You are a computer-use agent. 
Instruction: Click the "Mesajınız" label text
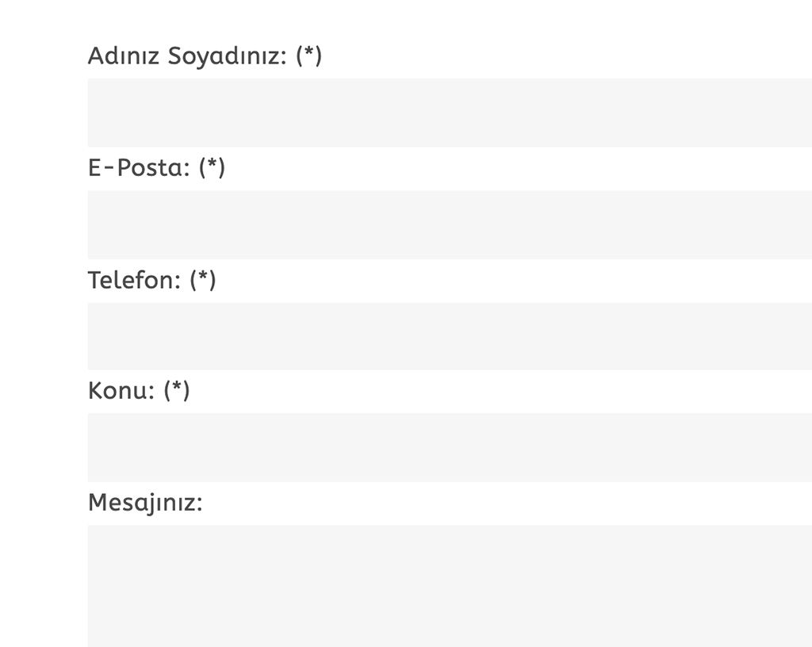pos(144,503)
